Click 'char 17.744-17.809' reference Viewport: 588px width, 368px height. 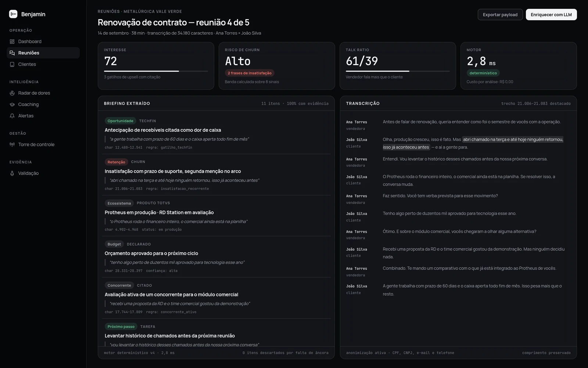[123, 312]
